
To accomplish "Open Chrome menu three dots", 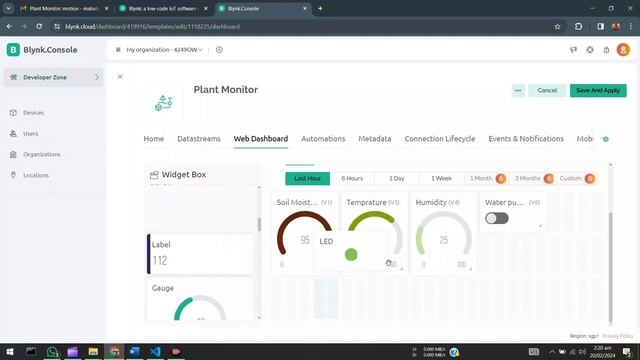I will coord(631,27).
